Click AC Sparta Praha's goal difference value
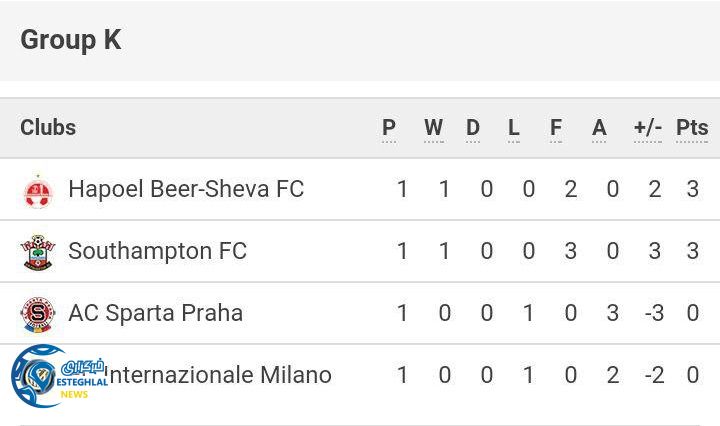 [654, 313]
